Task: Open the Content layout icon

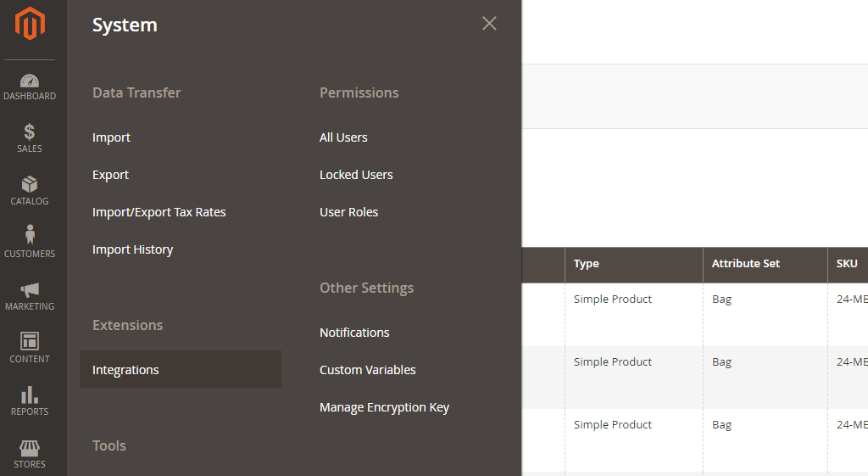Action: (x=30, y=342)
